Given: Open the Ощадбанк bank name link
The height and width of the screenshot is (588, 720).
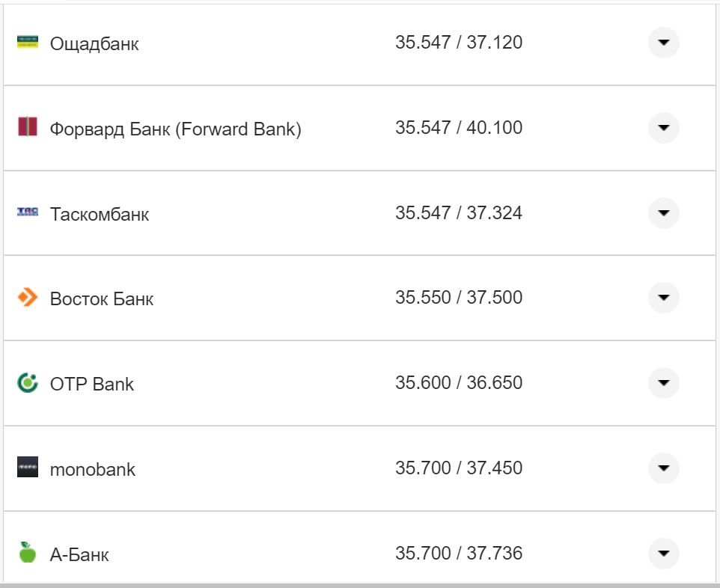Looking at the screenshot, I should 94,43.
